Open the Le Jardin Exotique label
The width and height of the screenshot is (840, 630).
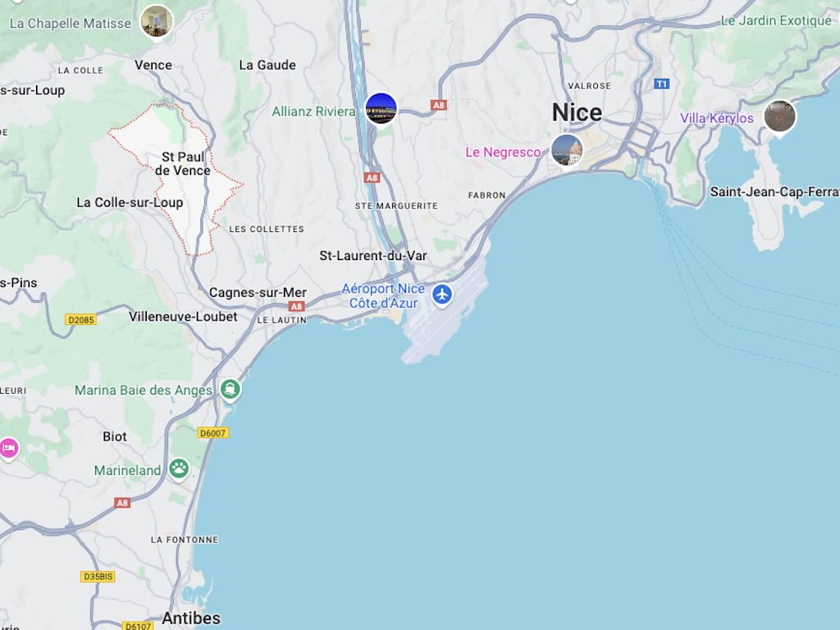pyautogui.click(x=776, y=21)
